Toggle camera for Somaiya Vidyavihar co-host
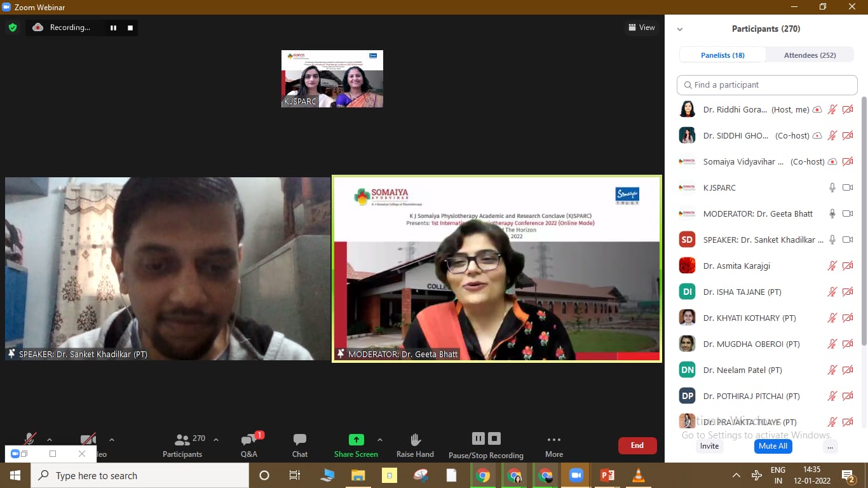Viewport: 868px width, 488px height. coord(848,161)
